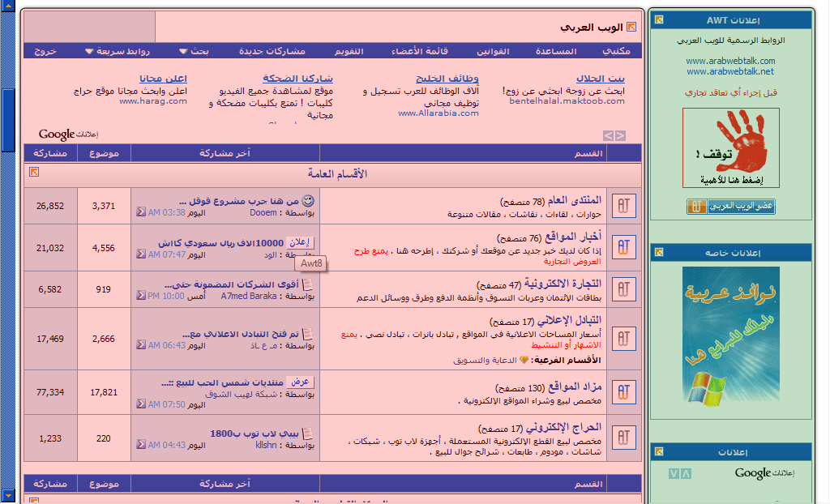Go to last post arrow beside 10:00 PM
The height and width of the screenshot is (504, 830).
[141, 296]
